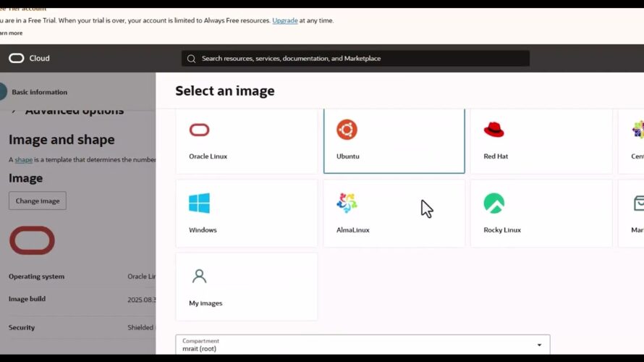Click the AlmaLinux label text
The width and height of the screenshot is (644, 362).
[x=353, y=230]
